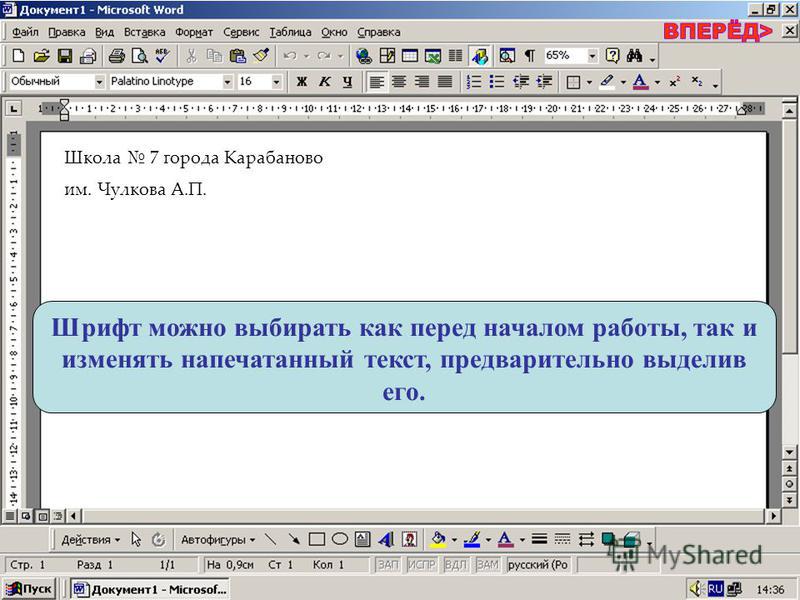Open font size 16 dropdown
This screenshot has width=800, height=600.
(277, 82)
